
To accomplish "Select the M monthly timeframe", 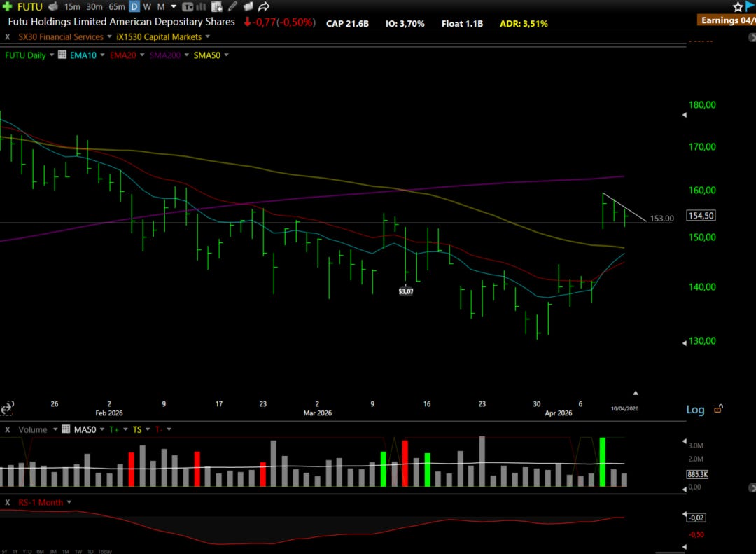I will click(x=161, y=7).
